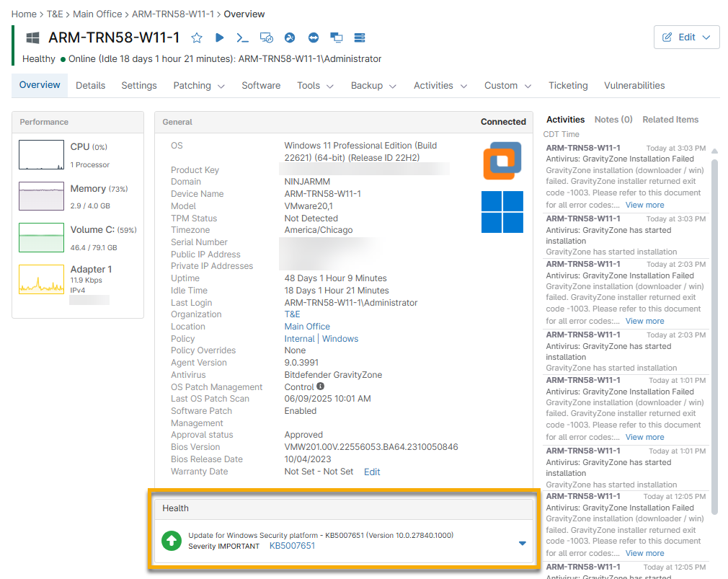Click the favorite star icon
The image size is (728, 579).
[x=197, y=37]
